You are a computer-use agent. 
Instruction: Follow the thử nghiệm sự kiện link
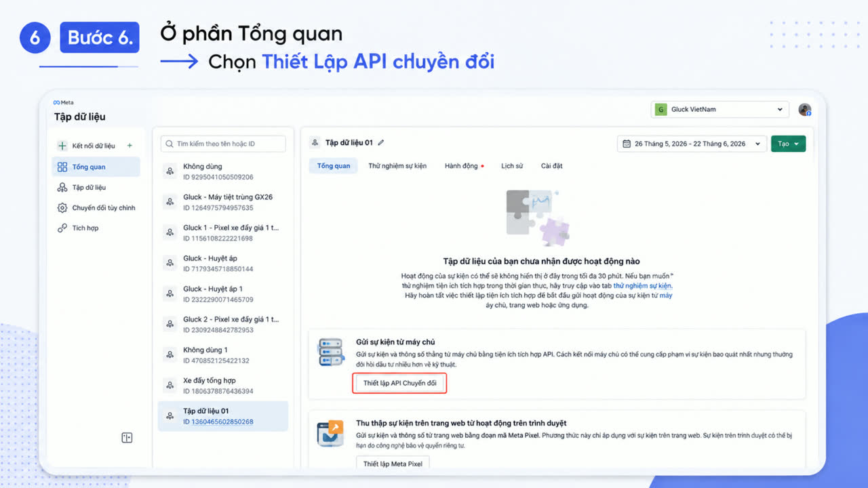tap(642, 286)
